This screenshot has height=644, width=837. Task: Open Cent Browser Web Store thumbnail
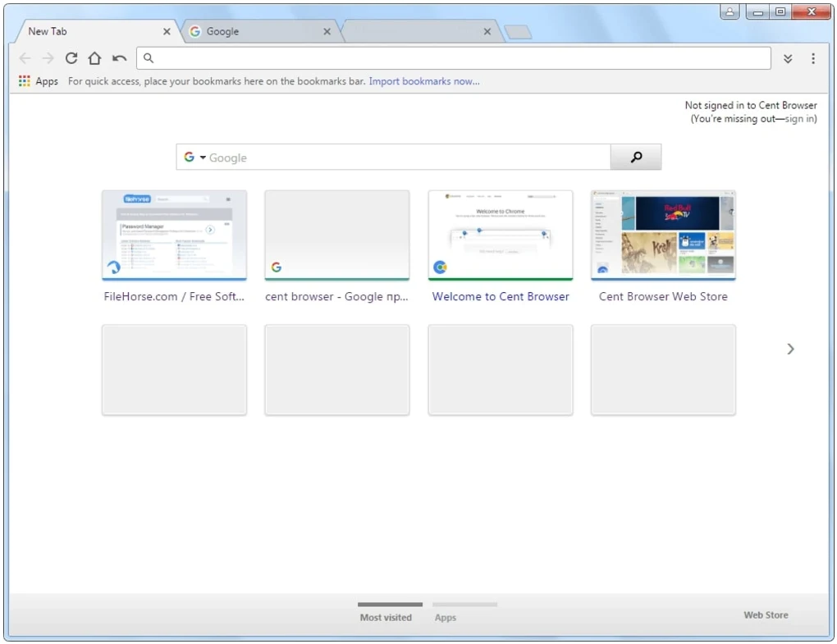tap(663, 235)
